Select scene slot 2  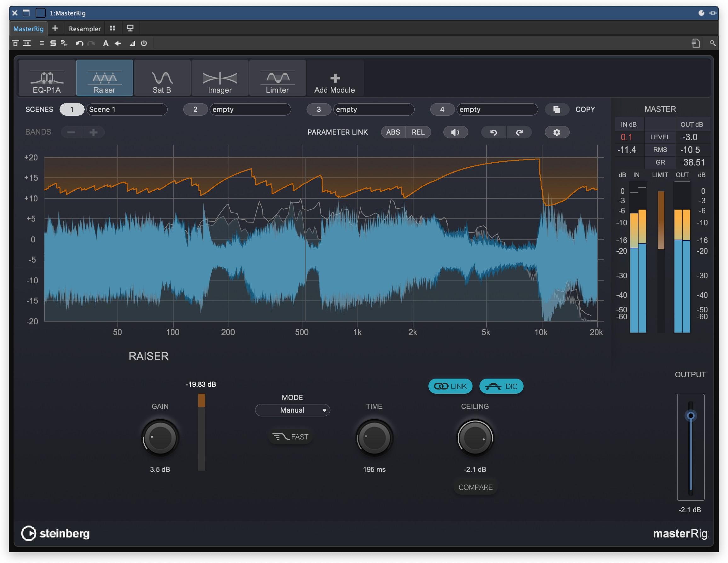195,109
